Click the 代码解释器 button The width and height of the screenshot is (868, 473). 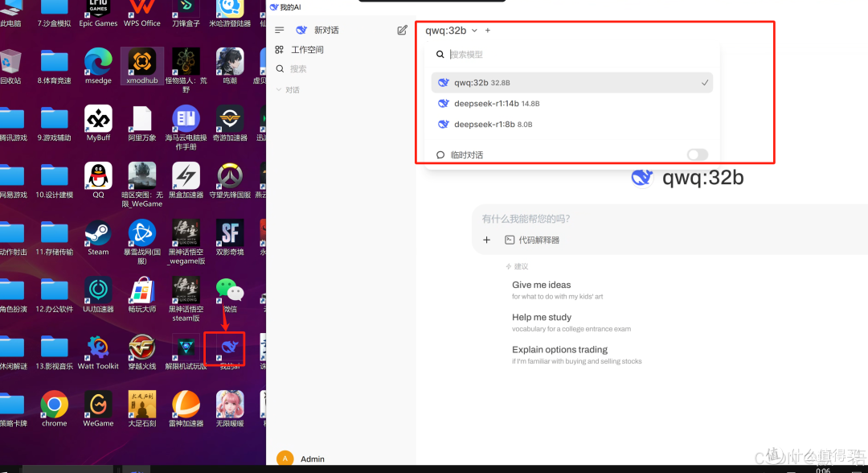pyautogui.click(x=532, y=240)
